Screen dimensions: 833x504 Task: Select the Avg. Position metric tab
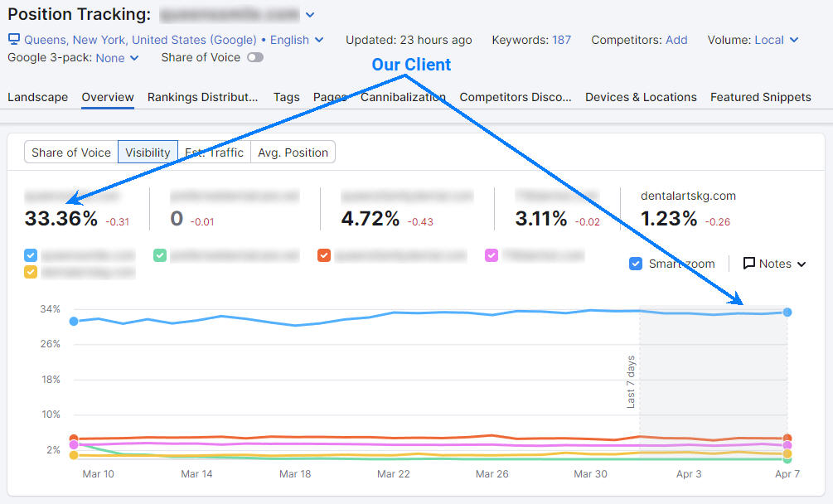point(295,152)
